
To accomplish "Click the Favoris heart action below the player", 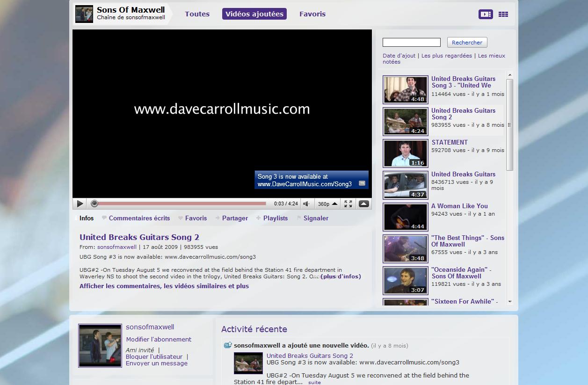I will [x=192, y=218].
